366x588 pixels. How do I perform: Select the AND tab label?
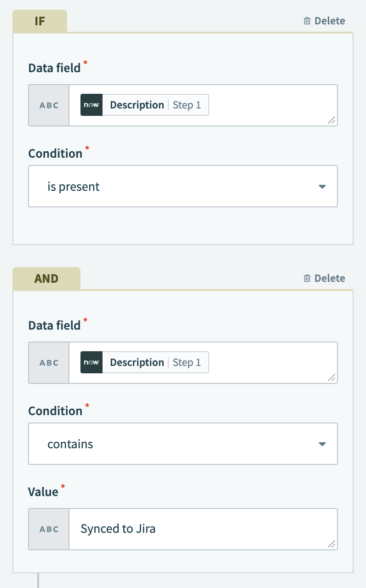[46, 278]
